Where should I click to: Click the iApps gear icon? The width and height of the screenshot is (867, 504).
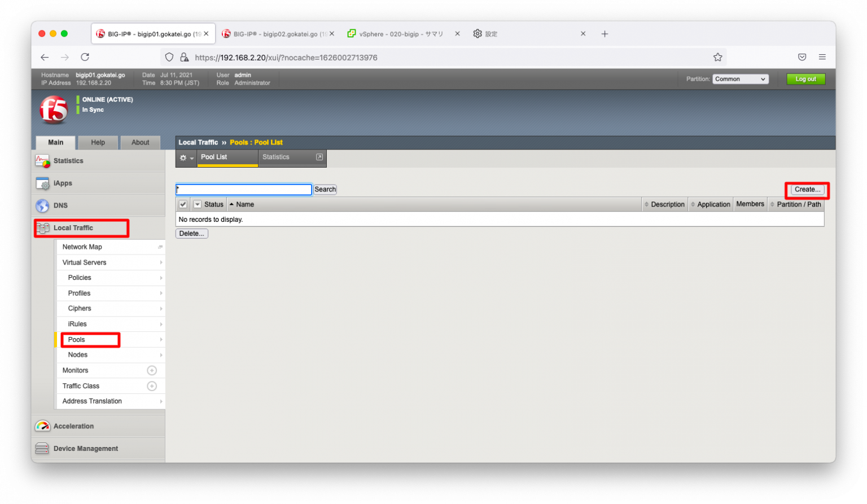[42, 183]
